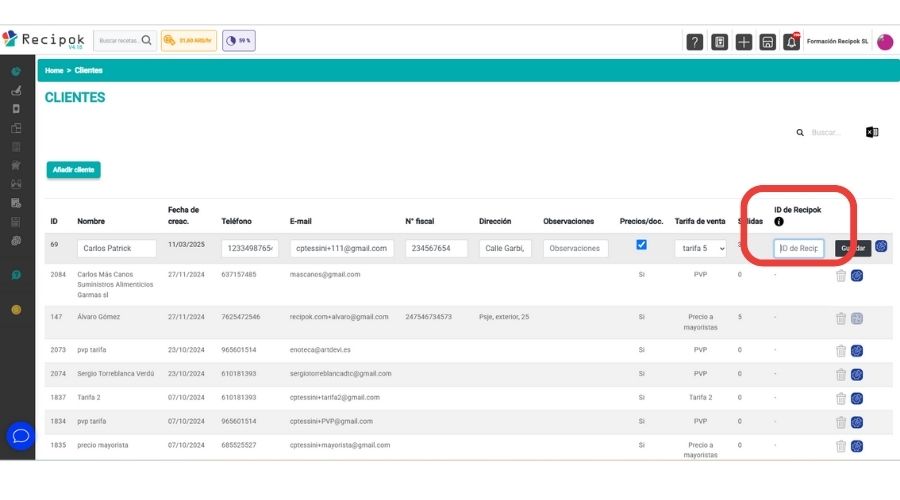Viewport: 900px width, 500px height.
Task: Click fiscal number 247546734573
Action: (429, 317)
